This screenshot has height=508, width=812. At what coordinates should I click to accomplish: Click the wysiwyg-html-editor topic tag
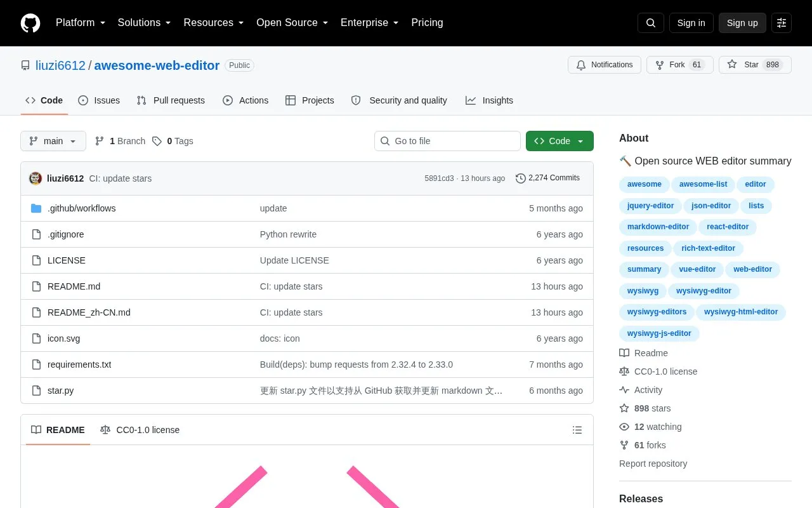[x=741, y=312]
